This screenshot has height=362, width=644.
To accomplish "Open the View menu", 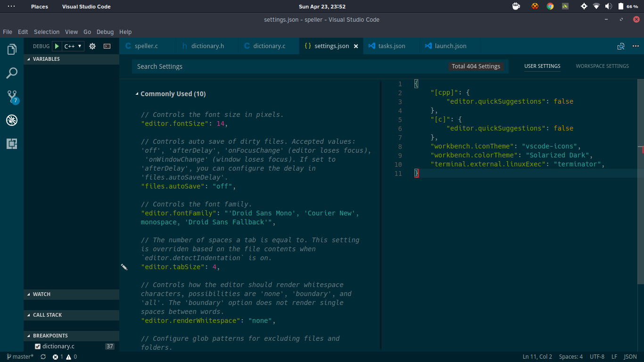I will pos(72,32).
